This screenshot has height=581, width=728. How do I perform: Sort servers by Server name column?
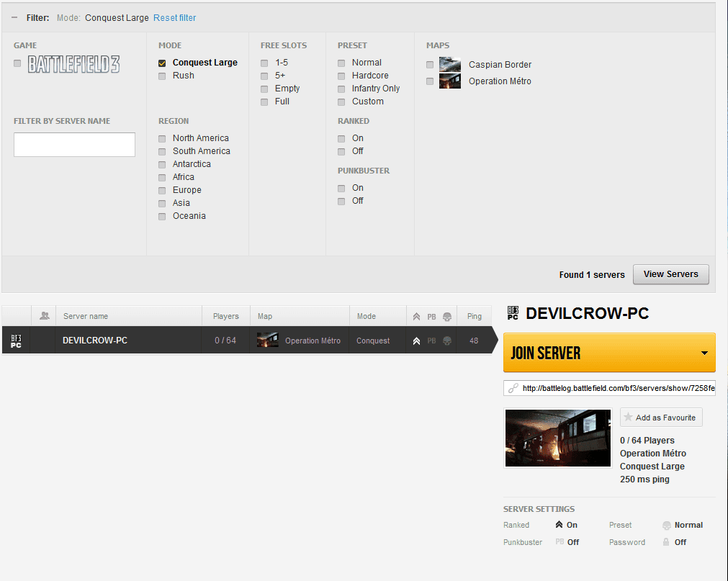pyautogui.click(x=129, y=316)
